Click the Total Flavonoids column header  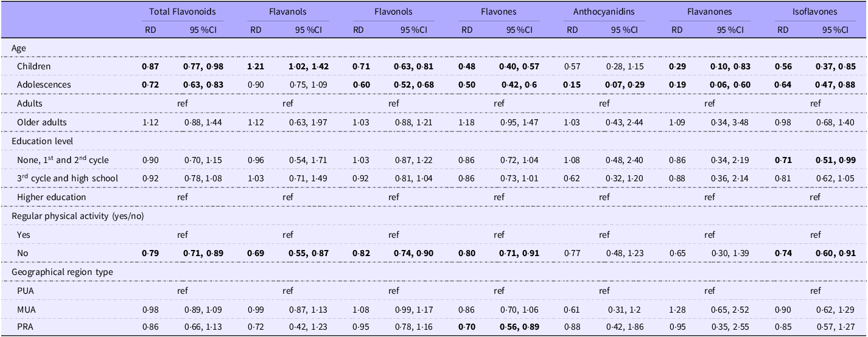tap(183, 11)
